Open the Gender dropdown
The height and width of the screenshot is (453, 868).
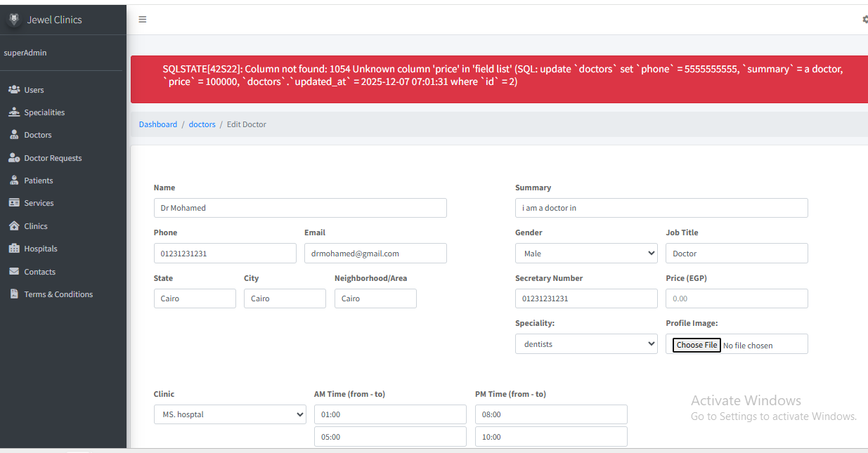click(585, 254)
